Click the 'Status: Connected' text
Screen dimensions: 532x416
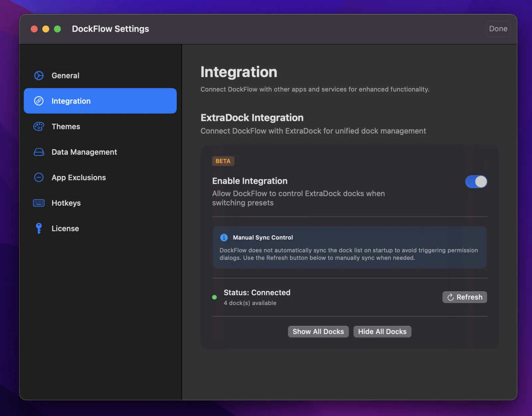click(257, 292)
